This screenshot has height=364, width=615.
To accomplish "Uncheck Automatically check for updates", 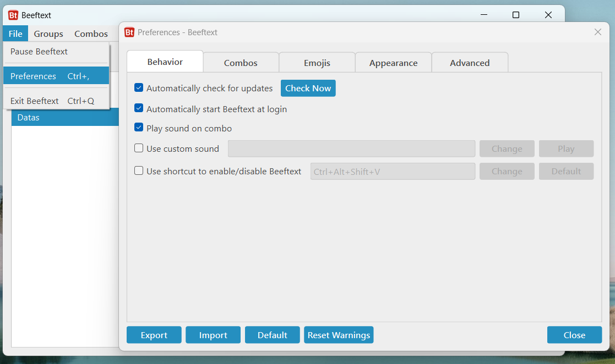I will tap(139, 88).
